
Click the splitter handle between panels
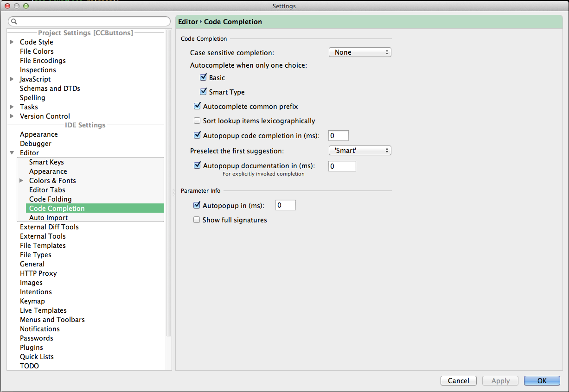(x=174, y=192)
